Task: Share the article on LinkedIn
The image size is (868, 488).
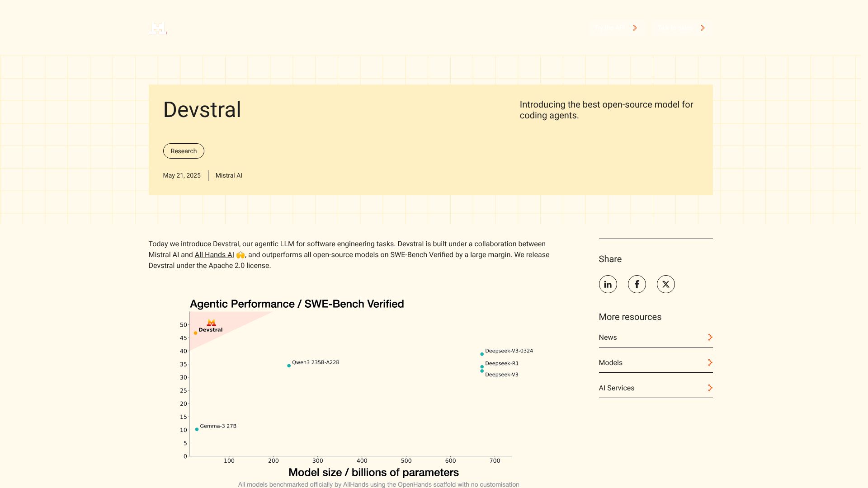Action: pos(608,284)
